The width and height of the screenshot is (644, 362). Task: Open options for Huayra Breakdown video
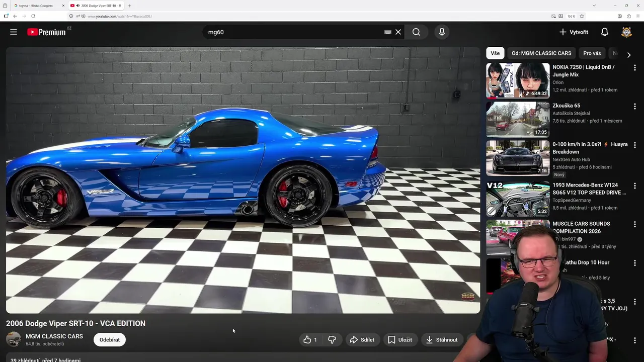click(634, 145)
